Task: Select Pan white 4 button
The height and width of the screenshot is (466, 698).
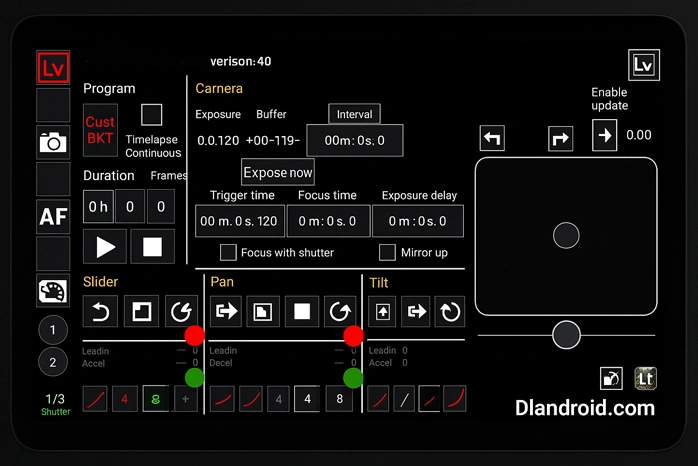Action: click(307, 399)
